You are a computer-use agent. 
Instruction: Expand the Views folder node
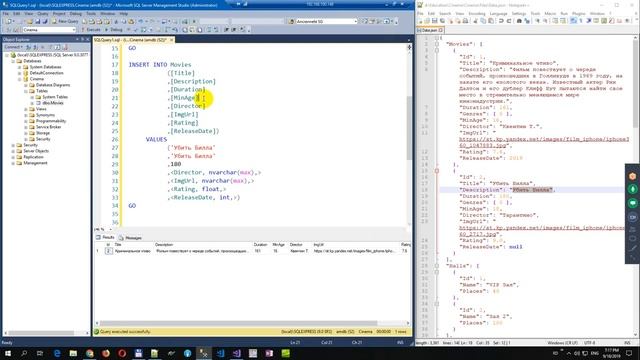coord(26,109)
